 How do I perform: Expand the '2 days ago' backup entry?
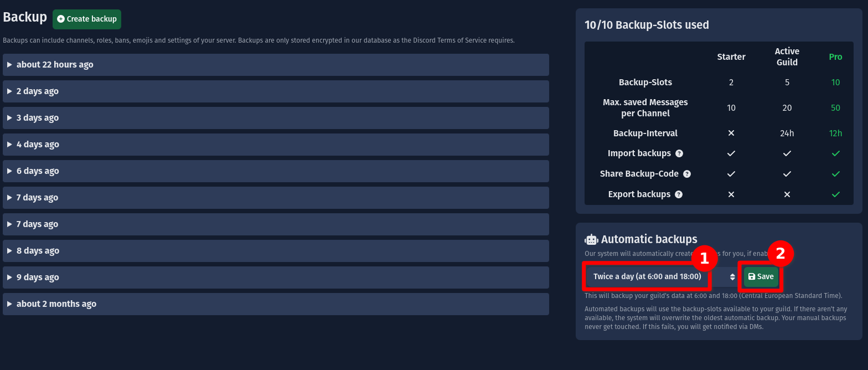tap(37, 91)
